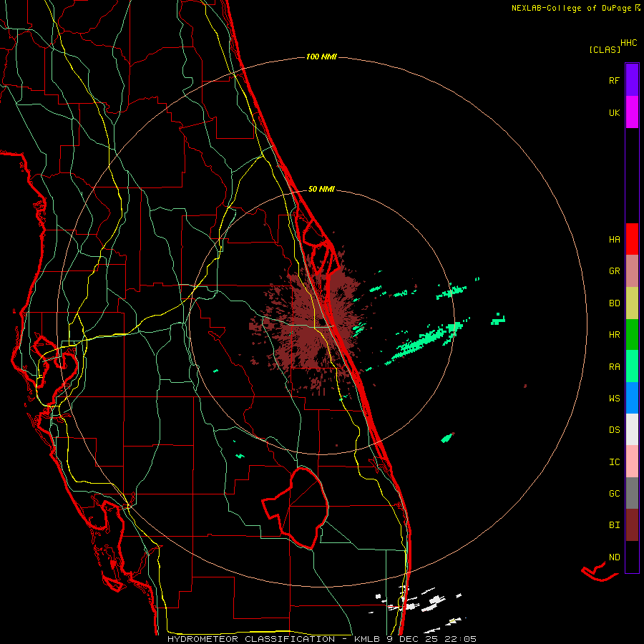Click the RF purple legend swatch
Viewport: 644px width, 644px height.
click(632, 80)
